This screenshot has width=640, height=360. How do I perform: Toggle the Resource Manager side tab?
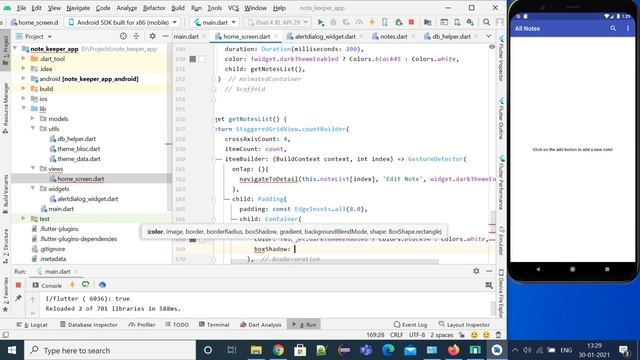point(5,108)
